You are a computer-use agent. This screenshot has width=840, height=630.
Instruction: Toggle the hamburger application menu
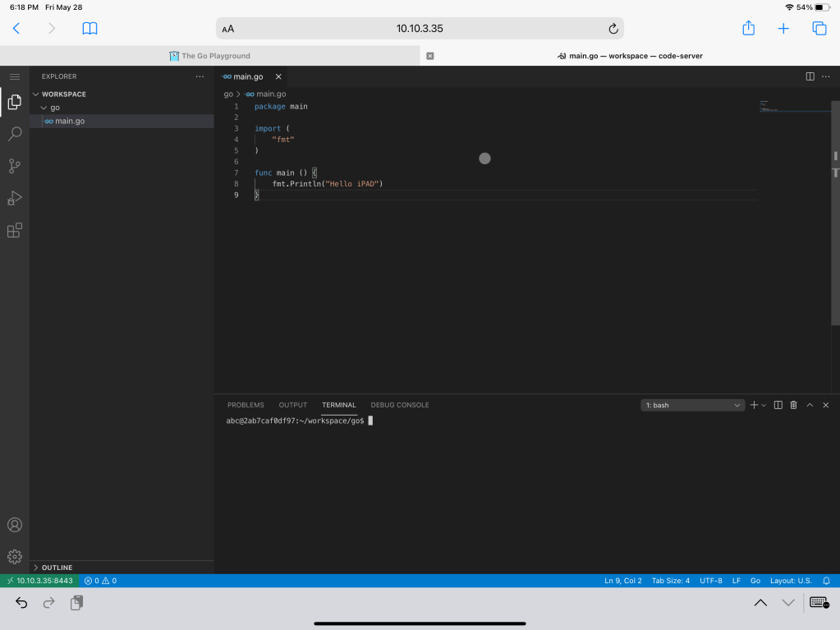click(x=15, y=76)
